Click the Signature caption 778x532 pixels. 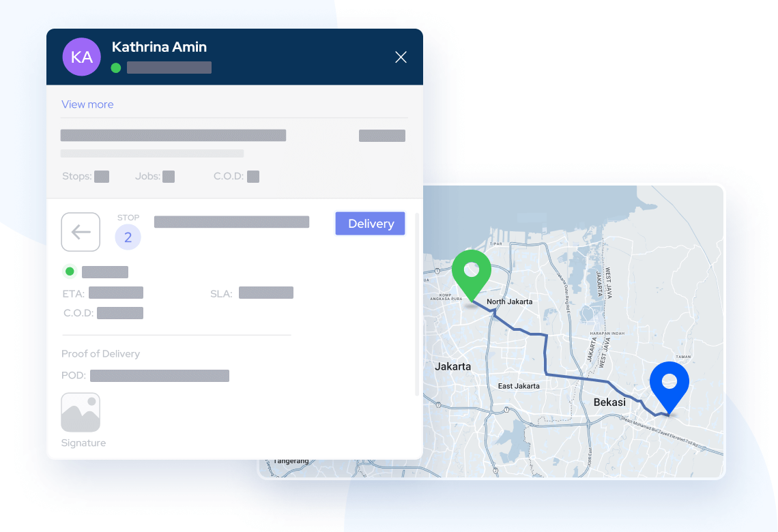tap(83, 443)
